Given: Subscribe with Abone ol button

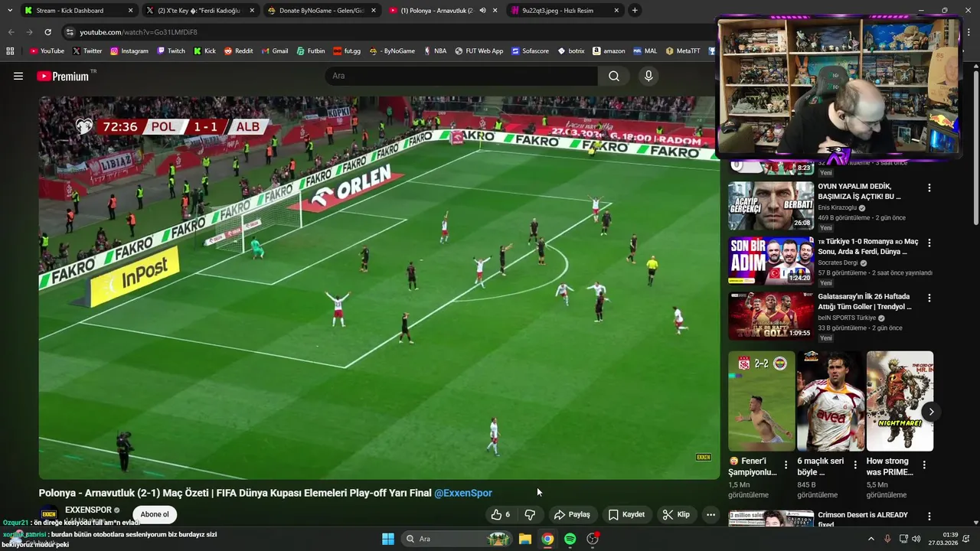Looking at the screenshot, I should (x=155, y=514).
